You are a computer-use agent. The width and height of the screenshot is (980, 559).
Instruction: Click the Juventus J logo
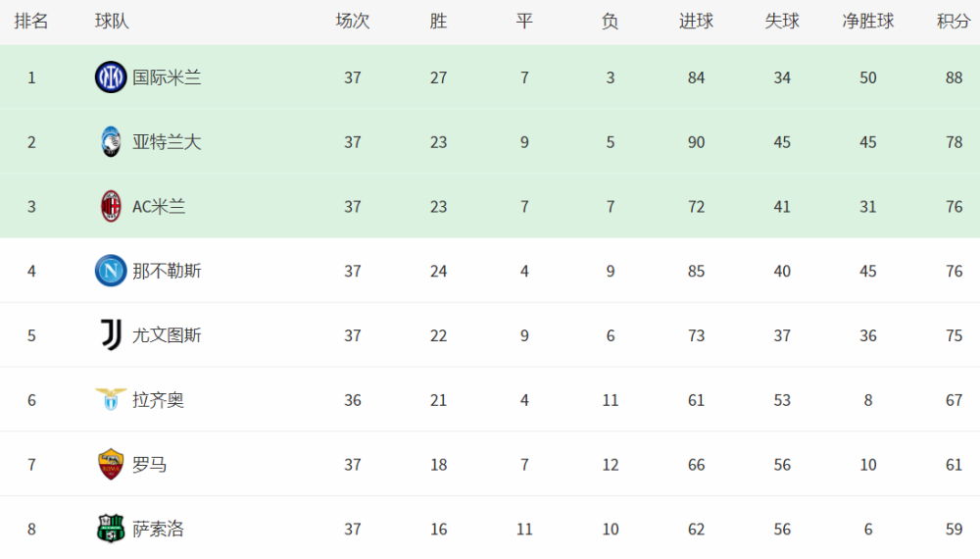coord(111,335)
